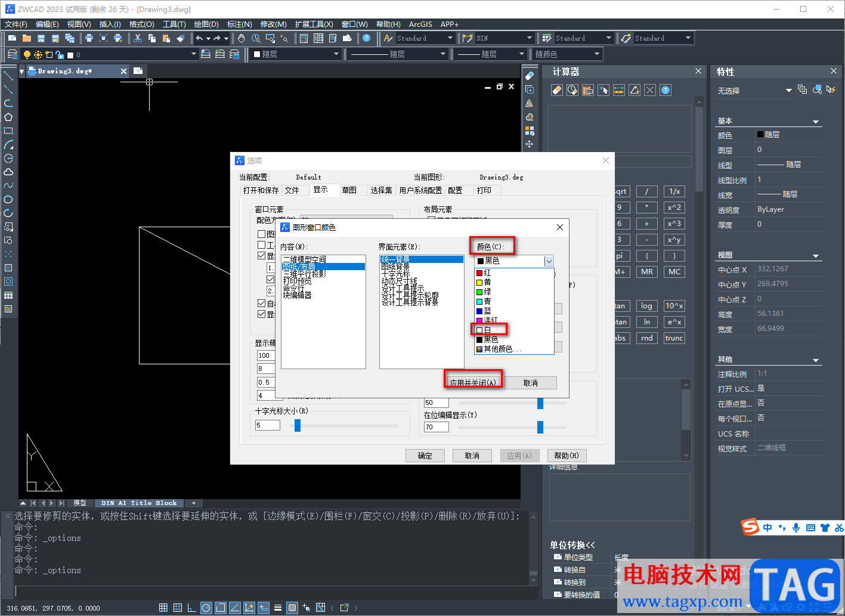Click the Print icon in toolbar
Screen dimensions: 845x616
pyautogui.click(x=89, y=38)
